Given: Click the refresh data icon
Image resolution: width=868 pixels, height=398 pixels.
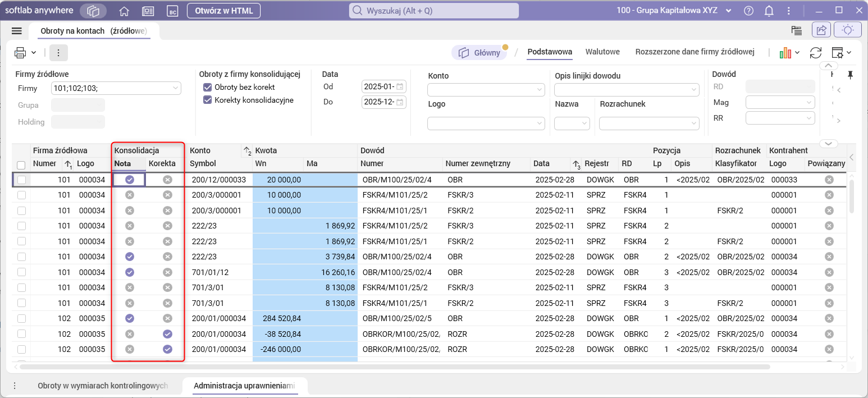Looking at the screenshot, I should pos(815,53).
